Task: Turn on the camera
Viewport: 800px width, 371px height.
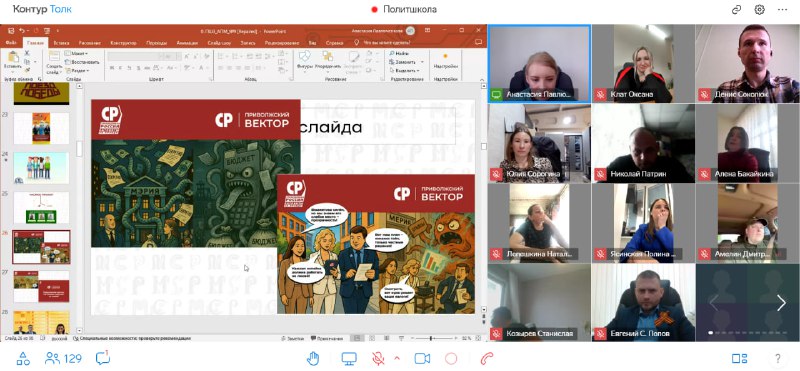Action: (x=422, y=359)
